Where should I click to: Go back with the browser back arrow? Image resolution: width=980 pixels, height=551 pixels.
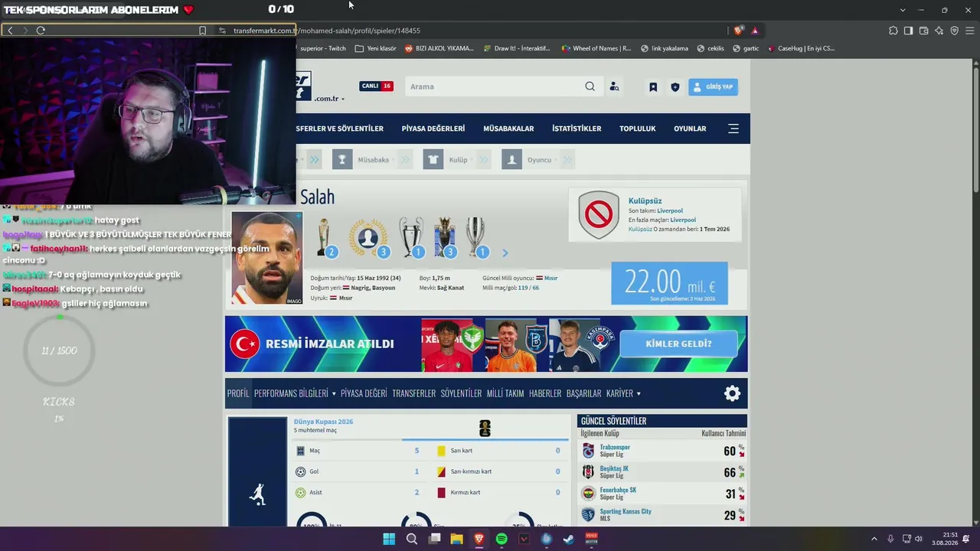10,31
